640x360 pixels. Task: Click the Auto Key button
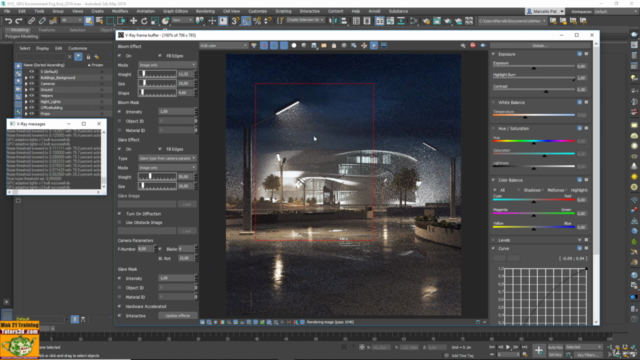(555, 347)
